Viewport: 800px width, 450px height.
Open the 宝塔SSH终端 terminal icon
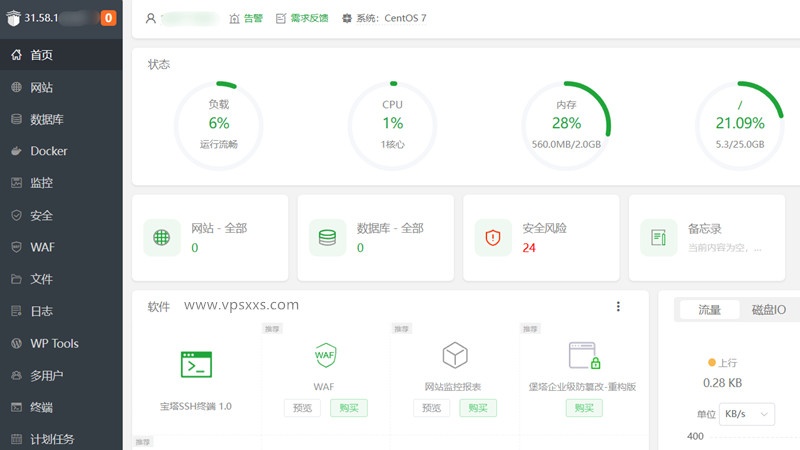coord(196,364)
